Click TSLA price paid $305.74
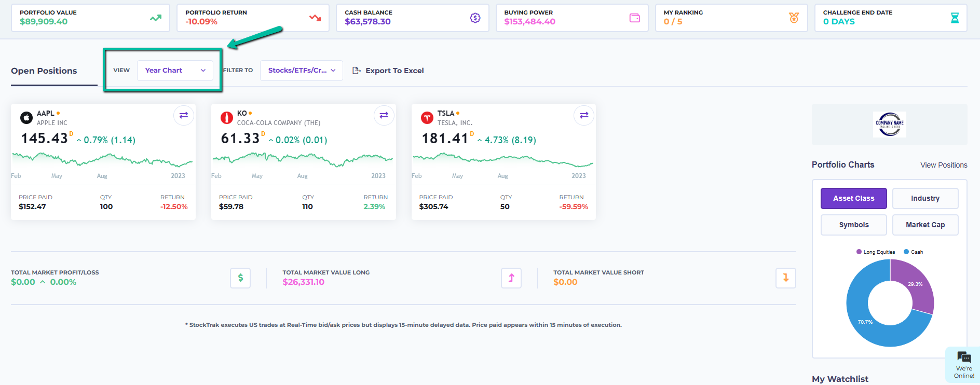The height and width of the screenshot is (385, 980). pyautogui.click(x=433, y=207)
